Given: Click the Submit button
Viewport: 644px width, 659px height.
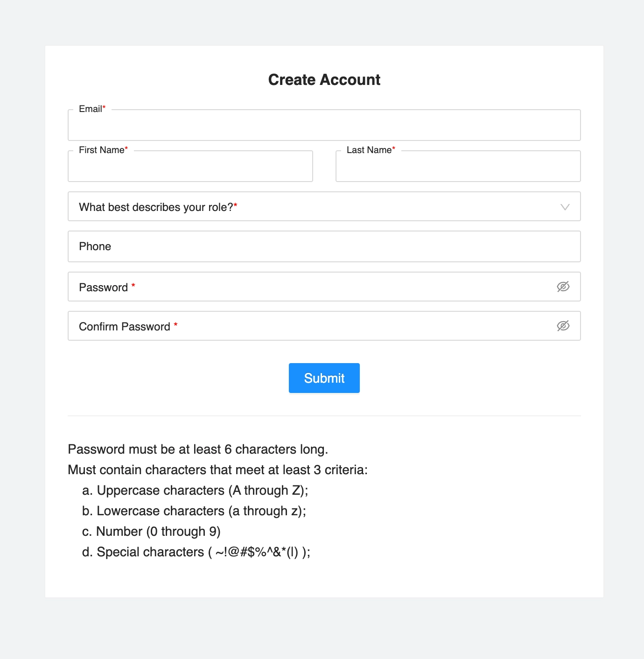Looking at the screenshot, I should click(324, 378).
